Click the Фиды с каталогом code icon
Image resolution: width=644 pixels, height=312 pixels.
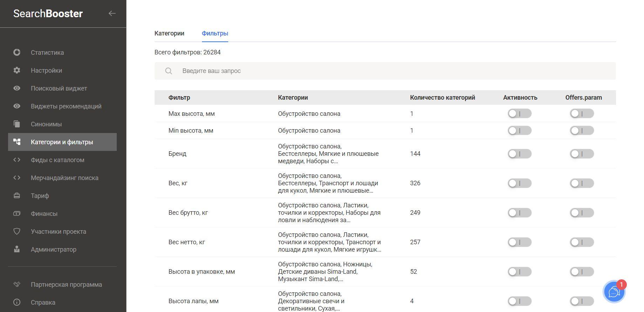click(17, 160)
